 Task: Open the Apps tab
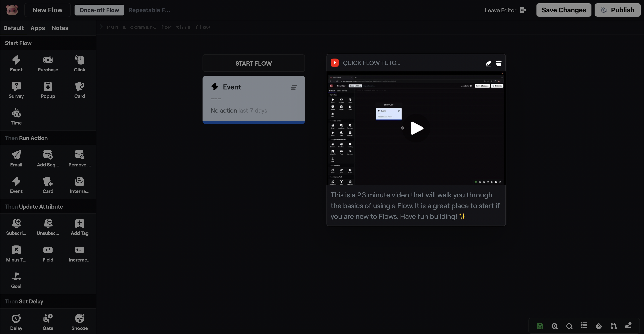tap(38, 28)
